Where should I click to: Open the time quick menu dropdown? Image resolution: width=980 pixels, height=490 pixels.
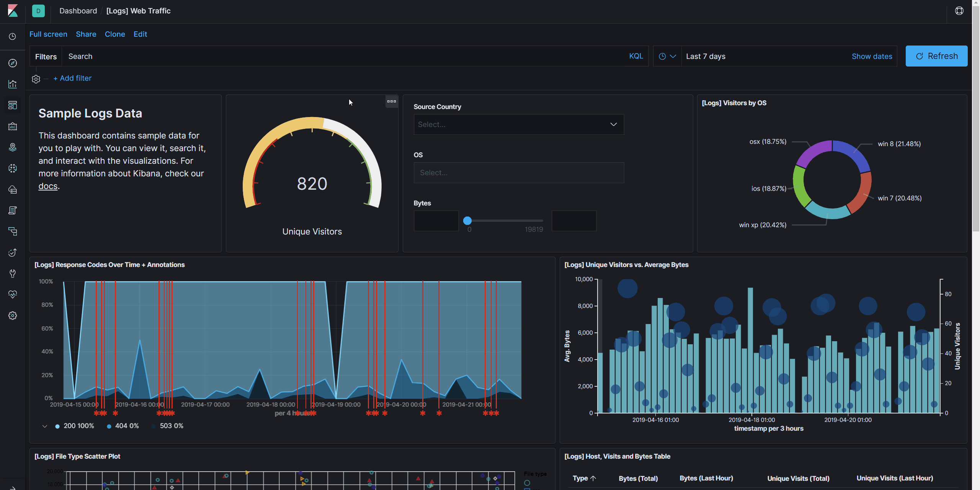click(667, 56)
